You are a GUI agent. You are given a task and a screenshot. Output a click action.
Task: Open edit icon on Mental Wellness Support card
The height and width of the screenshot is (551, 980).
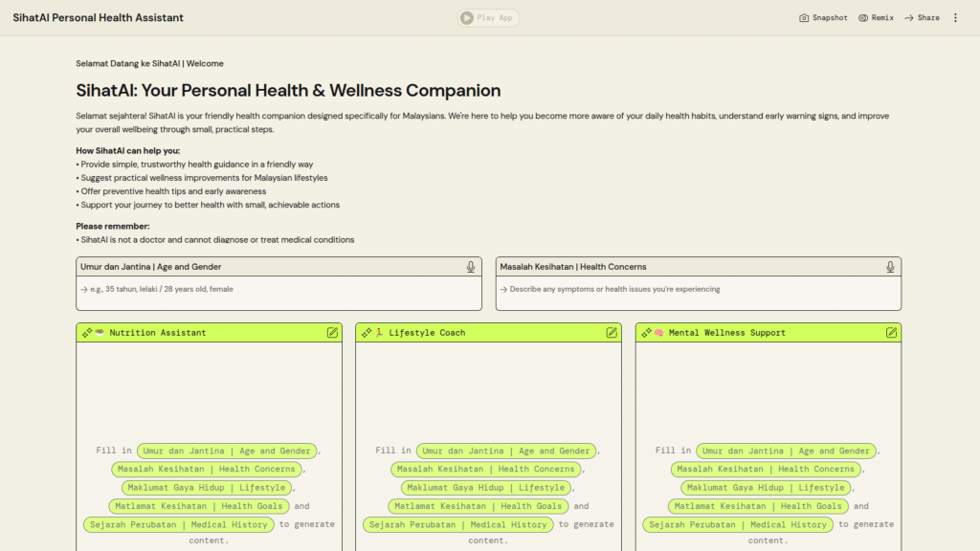click(891, 333)
